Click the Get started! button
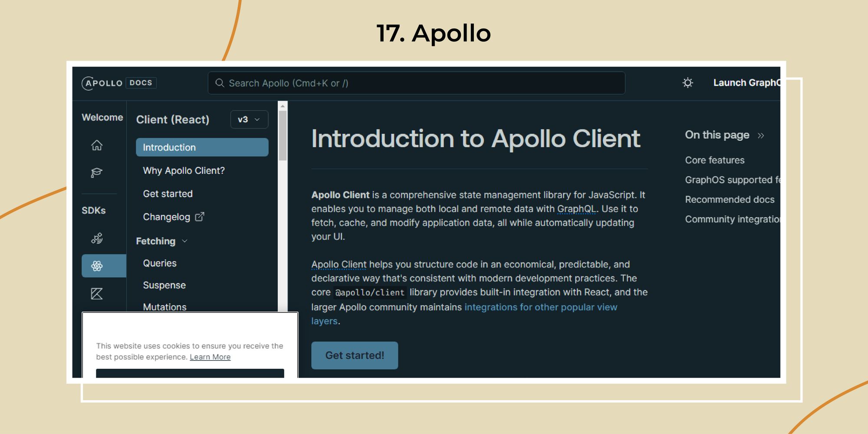Image resolution: width=868 pixels, height=434 pixels. (355, 355)
